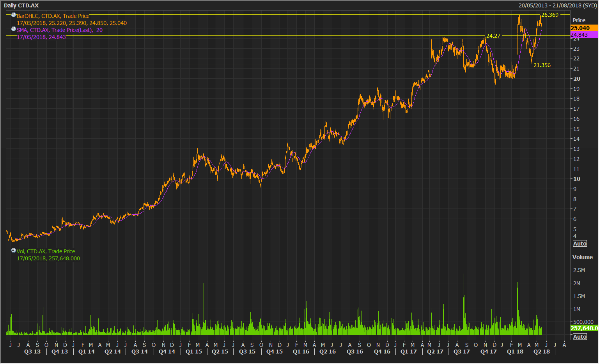This screenshot has height=364, width=599.
Task: Click the green 257,648.0 volume tag
Action: (x=584, y=328)
